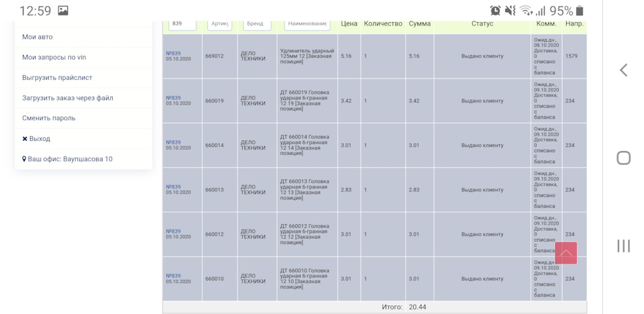
Task: Open the recent apps switcher
Action: click(x=623, y=246)
